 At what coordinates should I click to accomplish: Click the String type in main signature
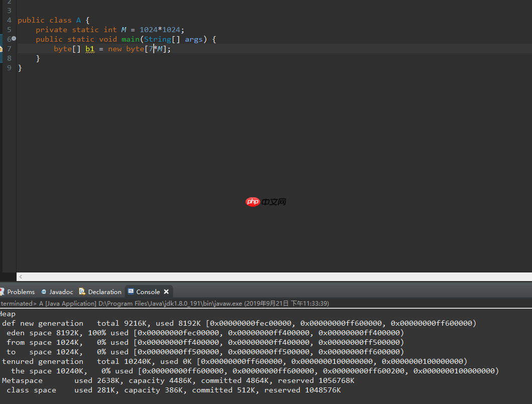coord(158,39)
